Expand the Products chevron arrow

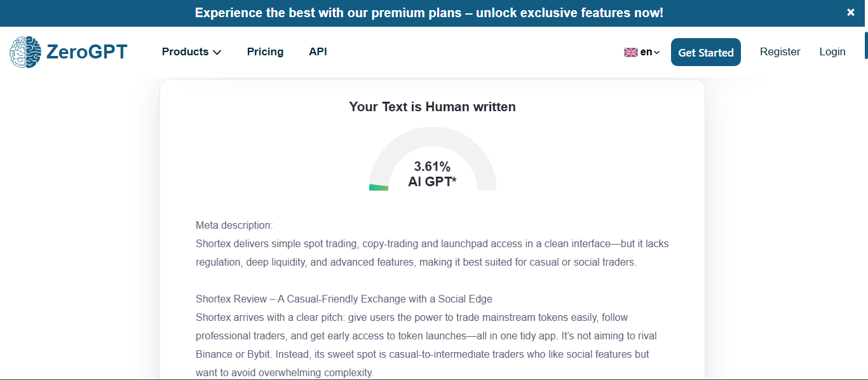pos(217,53)
